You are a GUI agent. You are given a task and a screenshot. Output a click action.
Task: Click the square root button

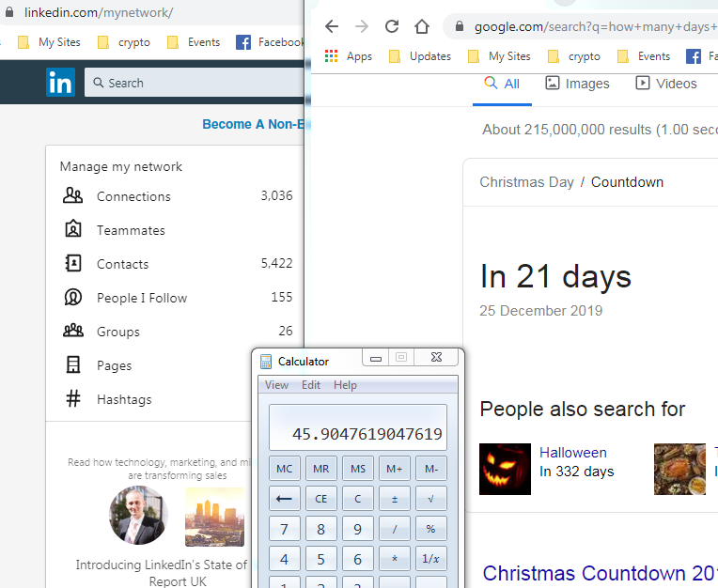click(x=430, y=499)
